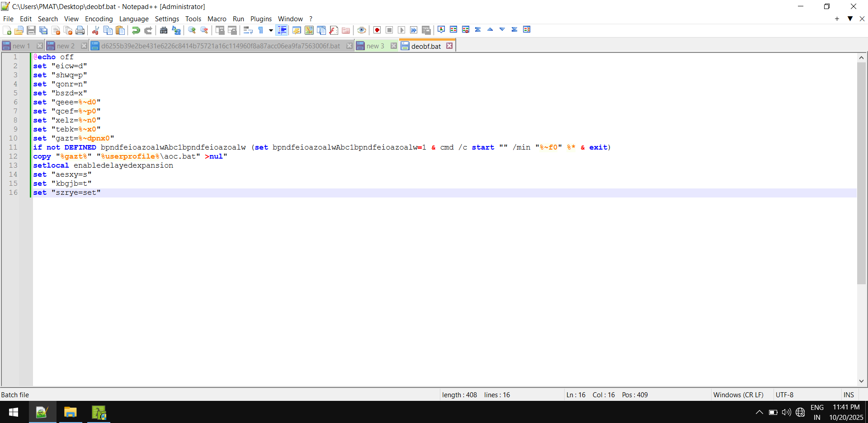
Task: Click the Print icon in toolbar
Action: coord(80,30)
